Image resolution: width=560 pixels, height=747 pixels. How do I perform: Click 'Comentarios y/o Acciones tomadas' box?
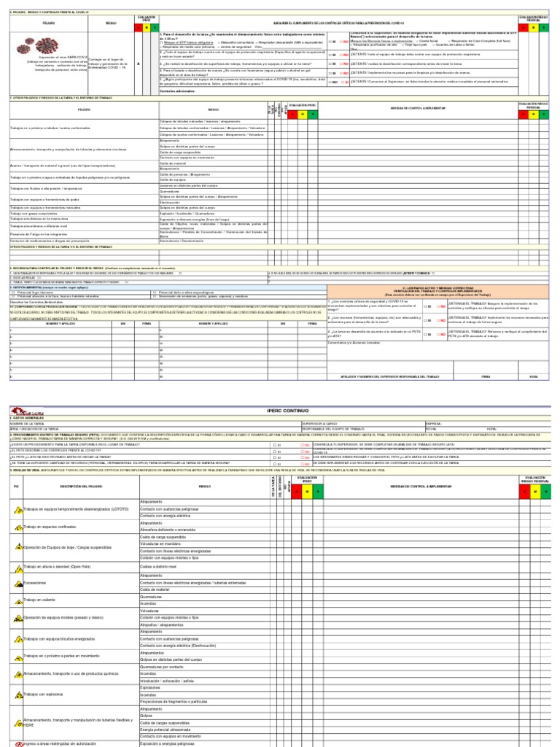437,351
